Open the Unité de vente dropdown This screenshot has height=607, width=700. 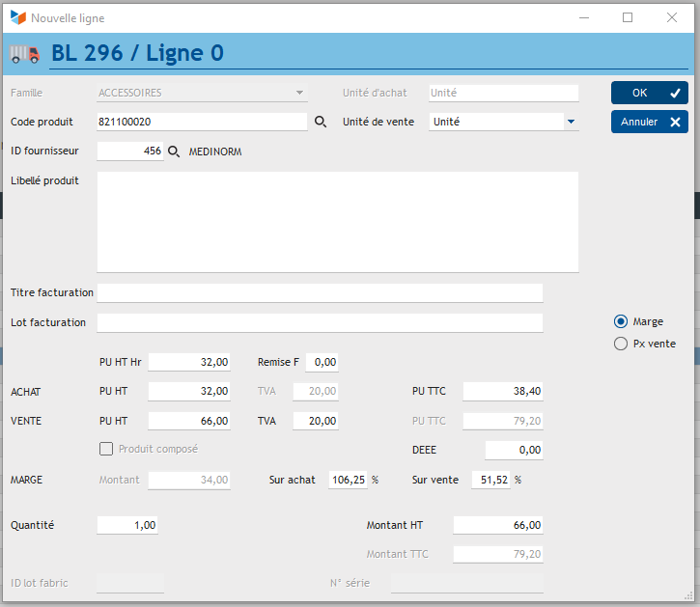tap(571, 122)
